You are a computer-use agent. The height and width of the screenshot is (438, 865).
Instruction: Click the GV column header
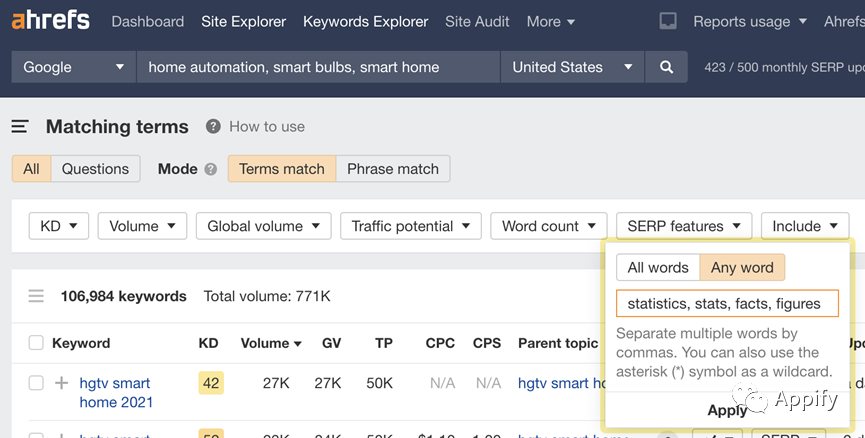pos(331,343)
